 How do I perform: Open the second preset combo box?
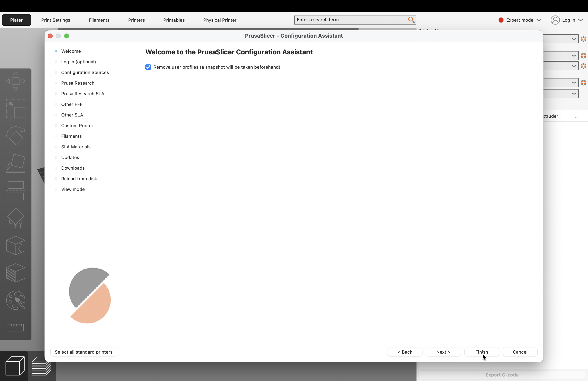561,55
